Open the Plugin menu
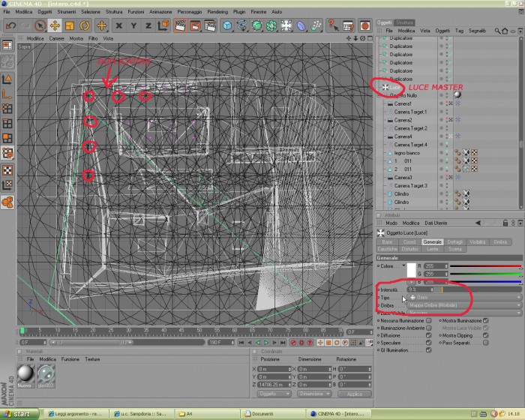Image resolution: width=525 pixels, height=420 pixels. (239, 12)
